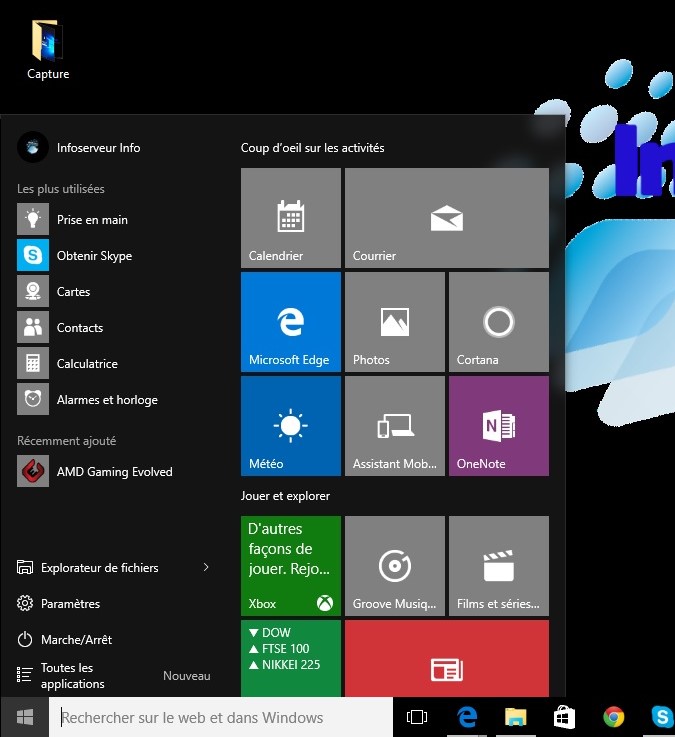Click the Windows Start button

click(24, 717)
